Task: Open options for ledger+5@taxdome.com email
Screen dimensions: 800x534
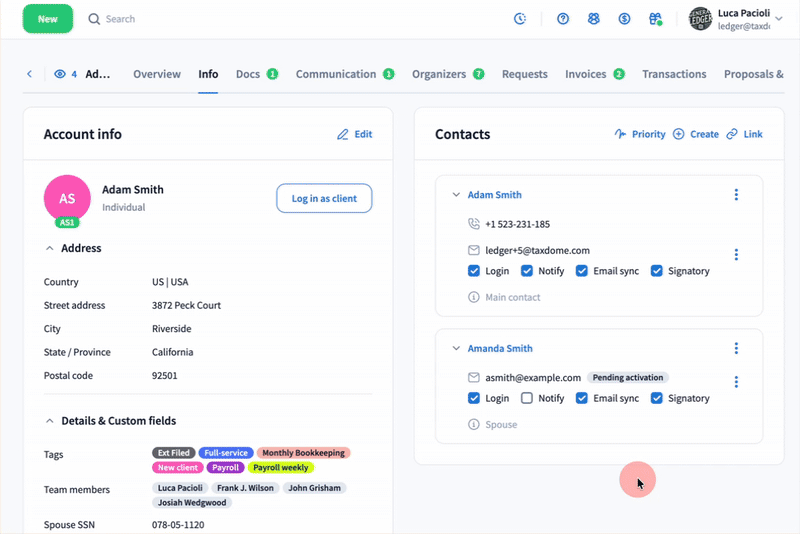Action: [x=736, y=255]
